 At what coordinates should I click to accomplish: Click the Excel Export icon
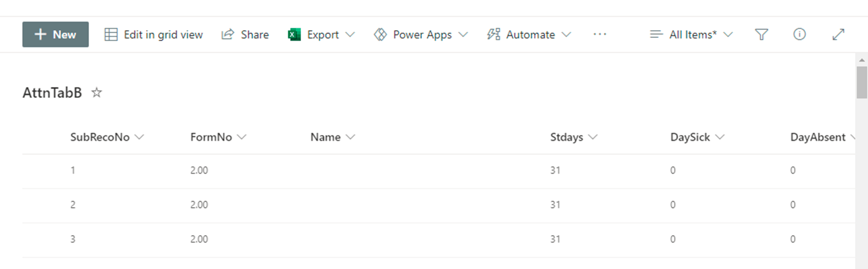tap(294, 34)
